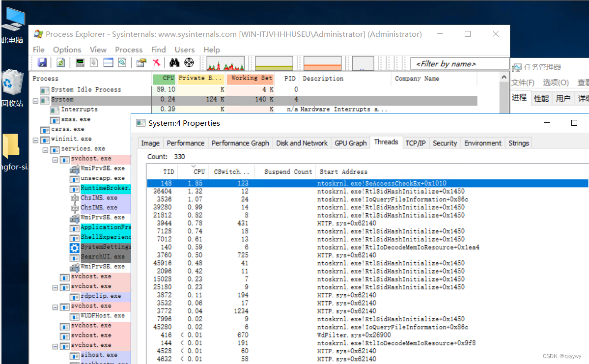
Task: Sort processes by Working Set column
Action: 251,78
